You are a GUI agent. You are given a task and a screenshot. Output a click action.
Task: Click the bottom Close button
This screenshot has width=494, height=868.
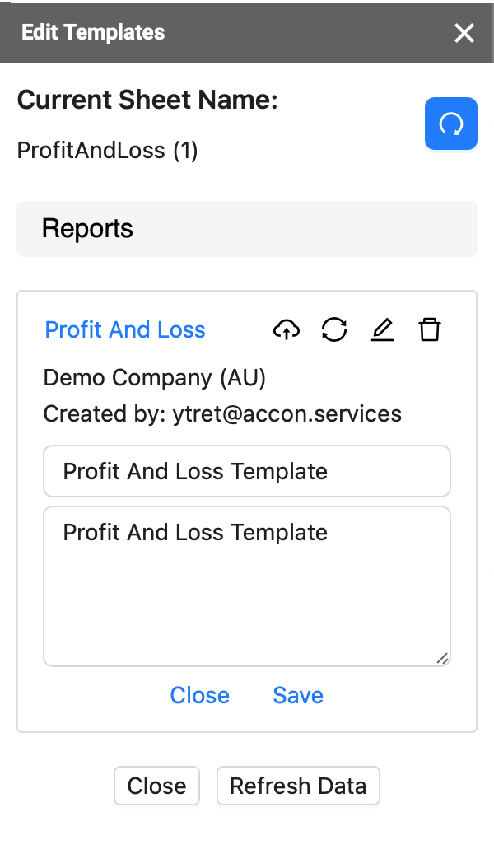[x=156, y=786]
